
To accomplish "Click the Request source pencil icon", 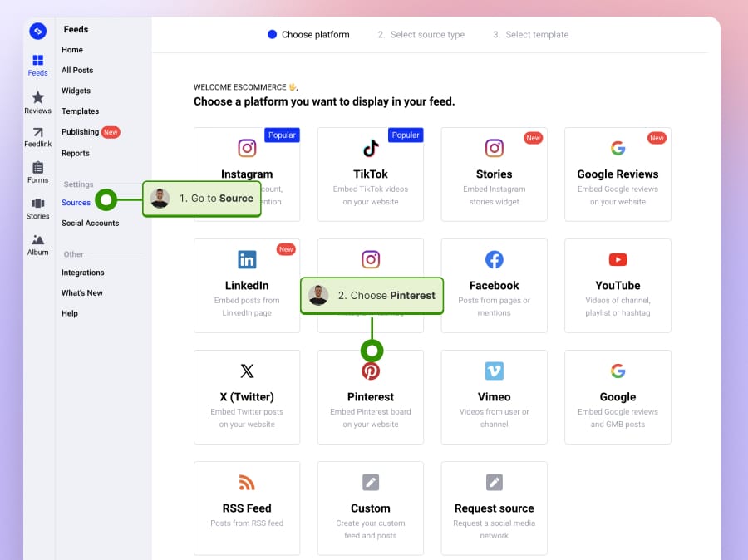I will click(495, 482).
